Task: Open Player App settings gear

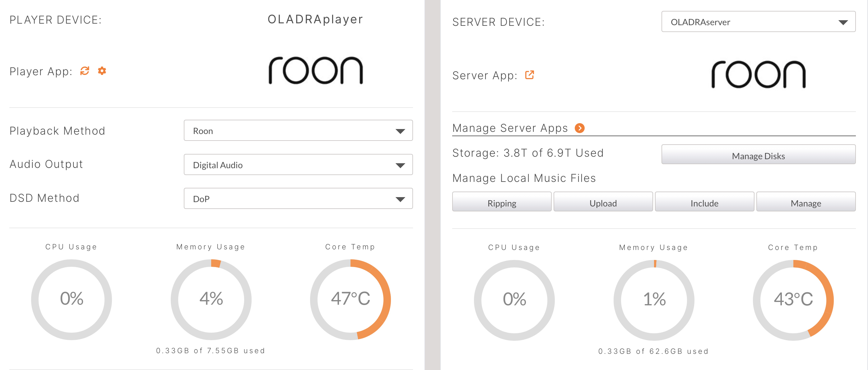Action: [102, 71]
